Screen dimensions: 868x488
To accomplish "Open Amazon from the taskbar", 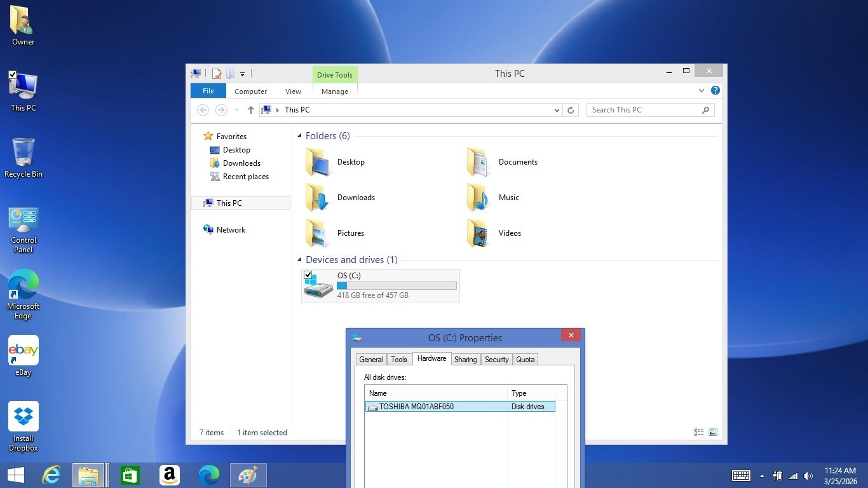I will pos(170,475).
